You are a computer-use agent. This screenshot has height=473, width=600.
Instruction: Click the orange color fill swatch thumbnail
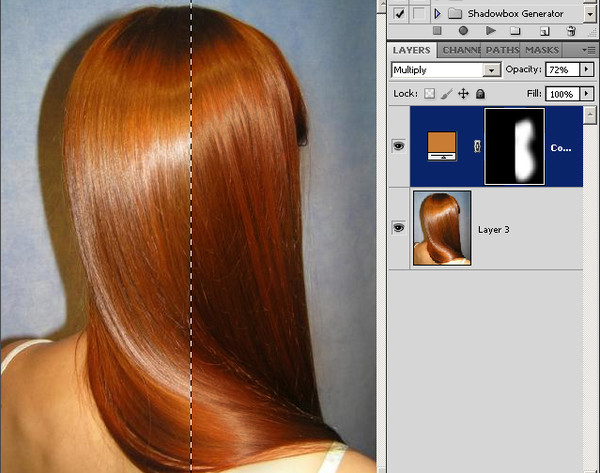click(x=442, y=146)
